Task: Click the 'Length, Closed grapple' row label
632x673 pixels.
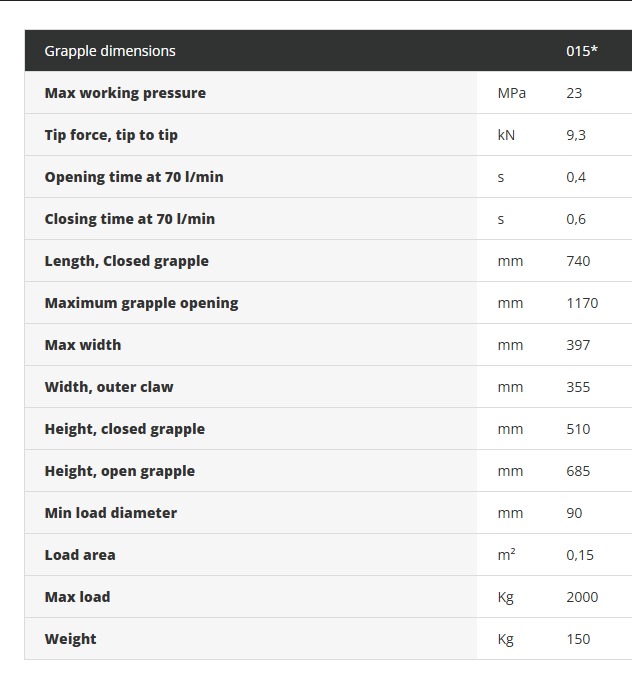Action: point(127,261)
